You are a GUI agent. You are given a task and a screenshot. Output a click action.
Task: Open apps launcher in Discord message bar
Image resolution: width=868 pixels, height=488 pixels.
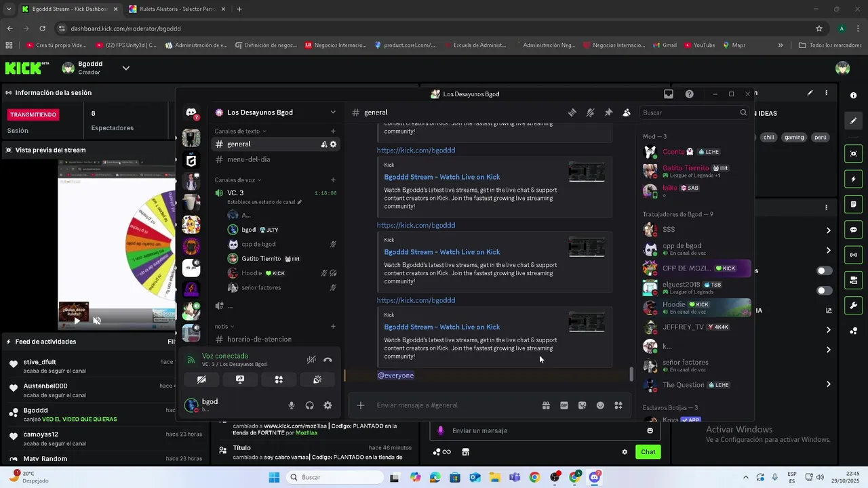click(618, 405)
